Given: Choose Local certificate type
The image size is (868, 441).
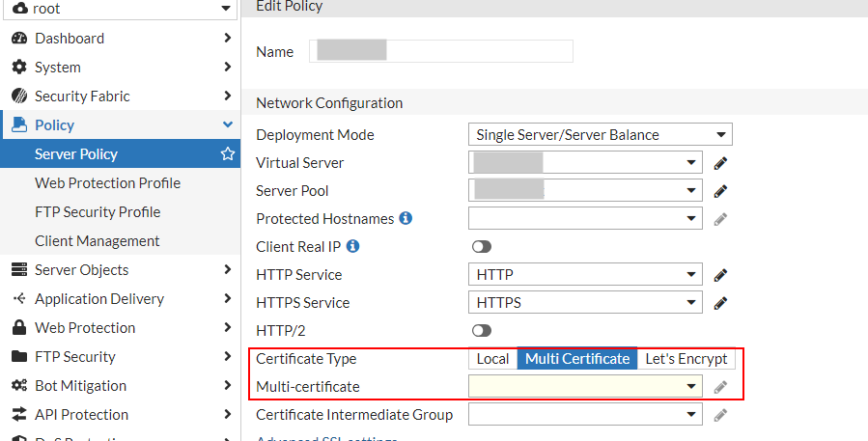Looking at the screenshot, I should point(492,359).
